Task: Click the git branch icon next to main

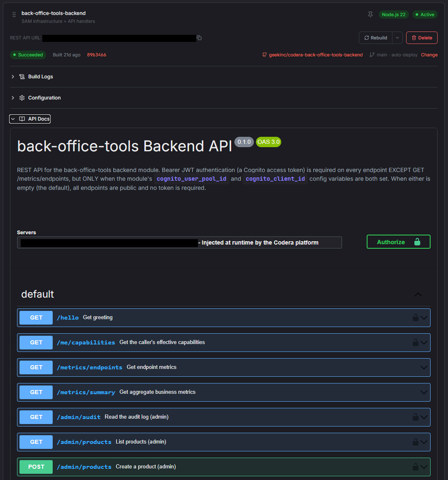Action: pos(372,55)
